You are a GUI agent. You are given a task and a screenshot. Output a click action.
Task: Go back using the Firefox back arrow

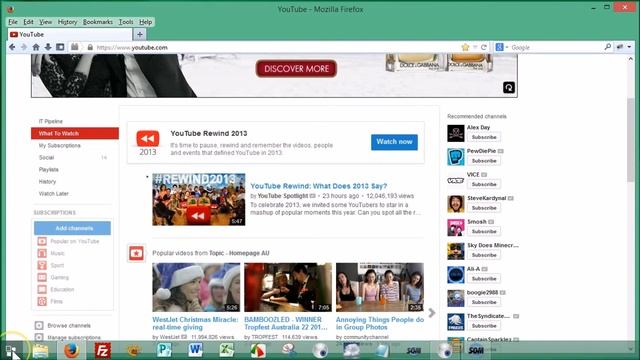pyautogui.click(x=12, y=47)
